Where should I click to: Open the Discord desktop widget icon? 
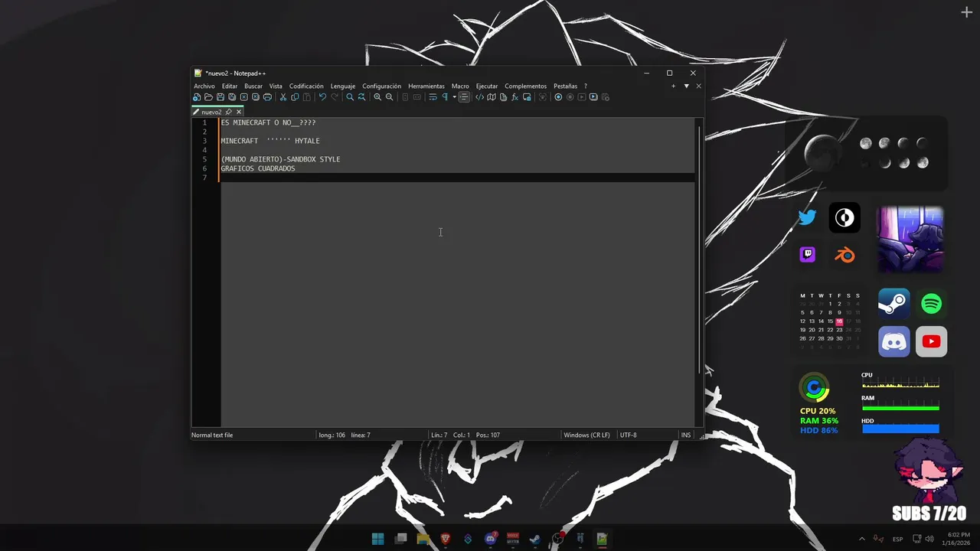[x=893, y=341]
